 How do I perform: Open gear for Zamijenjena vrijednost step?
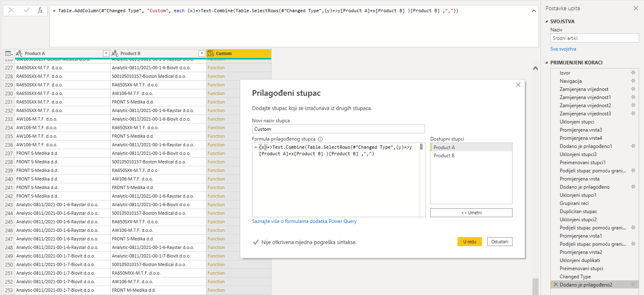coord(633,89)
